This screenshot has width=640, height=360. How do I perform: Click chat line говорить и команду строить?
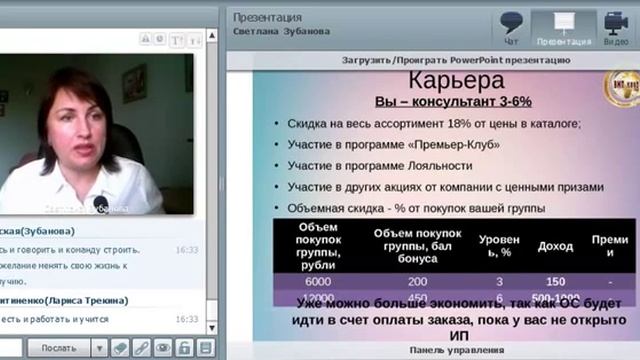pyautogui.click(x=70, y=250)
